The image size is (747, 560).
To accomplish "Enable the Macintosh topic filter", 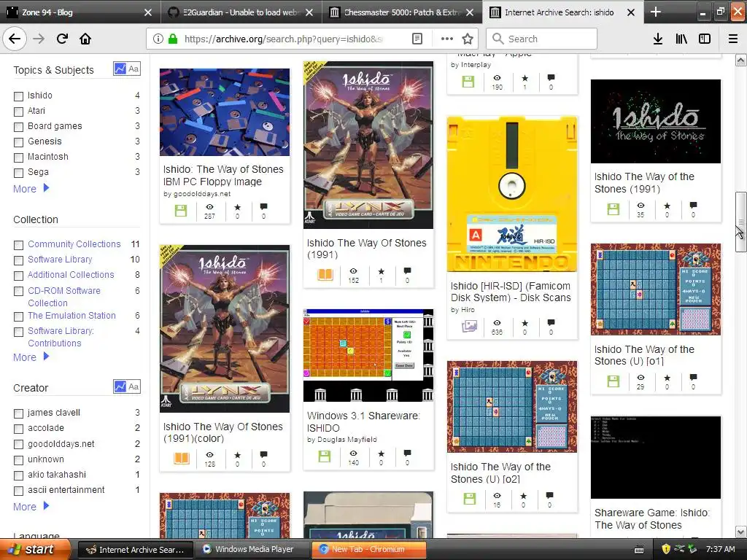I will 18,157.
